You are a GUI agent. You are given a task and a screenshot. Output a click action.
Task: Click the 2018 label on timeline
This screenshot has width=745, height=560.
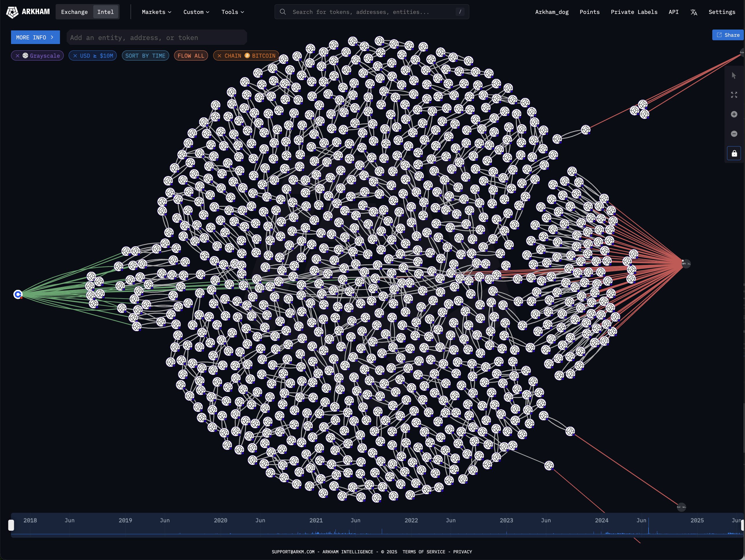coord(30,521)
